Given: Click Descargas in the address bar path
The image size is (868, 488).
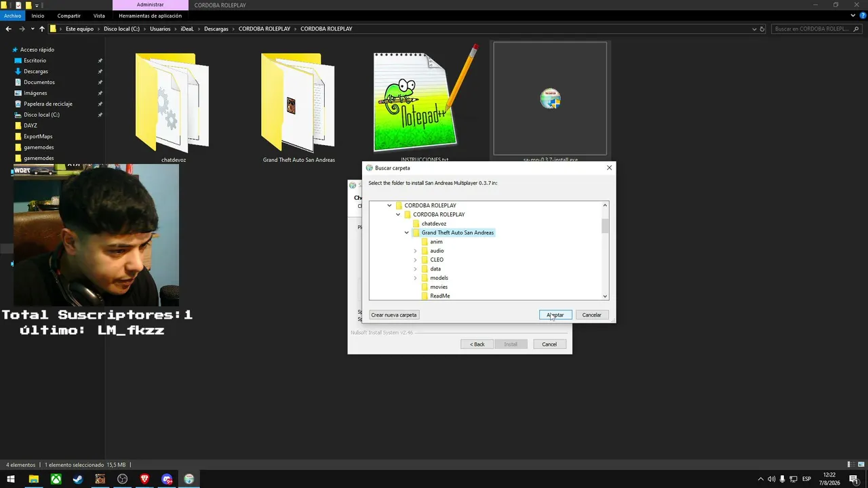Looking at the screenshot, I should [216, 29].
